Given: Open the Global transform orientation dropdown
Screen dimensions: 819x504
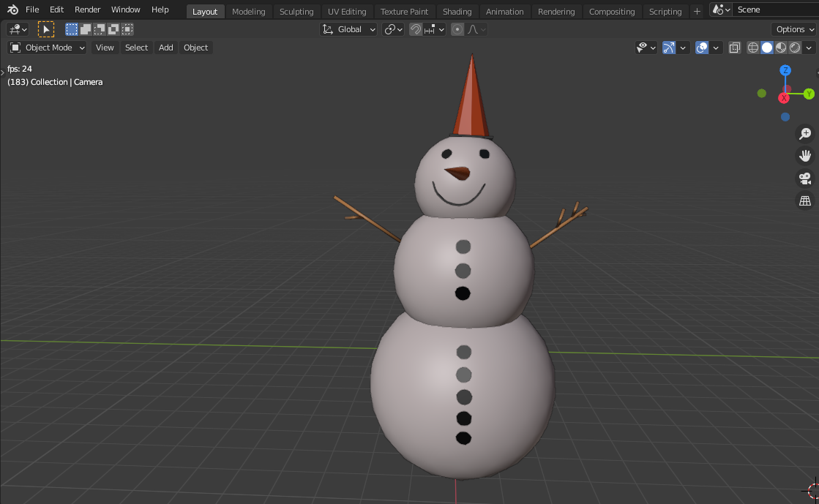Looking at the screenshot, I should [x=348, y=29].
